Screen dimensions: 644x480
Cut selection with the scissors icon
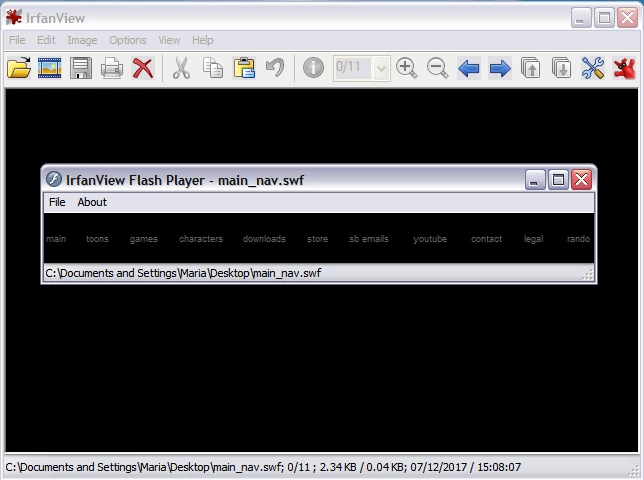pyautogui.click(x=181, y=68)
